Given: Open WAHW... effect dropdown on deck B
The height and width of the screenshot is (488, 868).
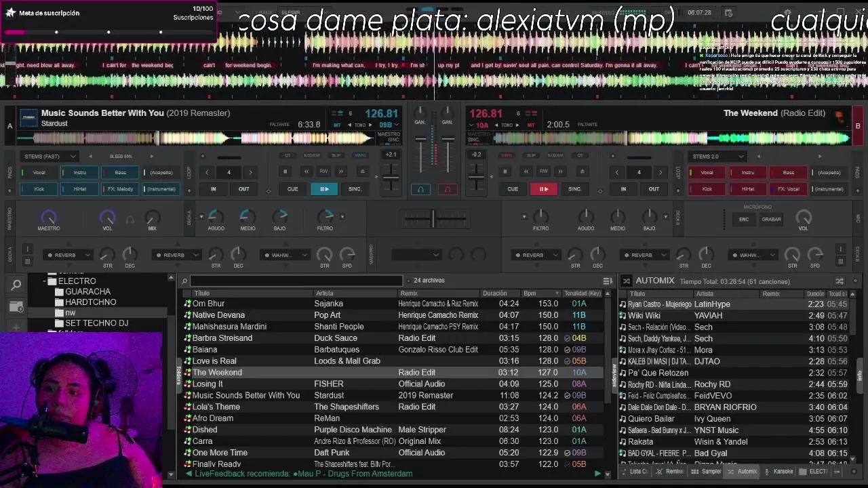Looking at the screenshot, I should click(x=753, y=256).
